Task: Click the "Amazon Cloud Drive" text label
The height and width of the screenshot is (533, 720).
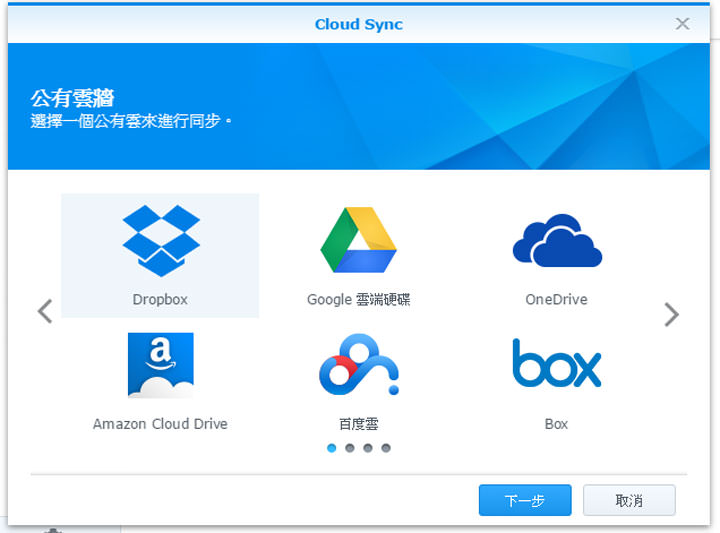Action: coord(160,424)
